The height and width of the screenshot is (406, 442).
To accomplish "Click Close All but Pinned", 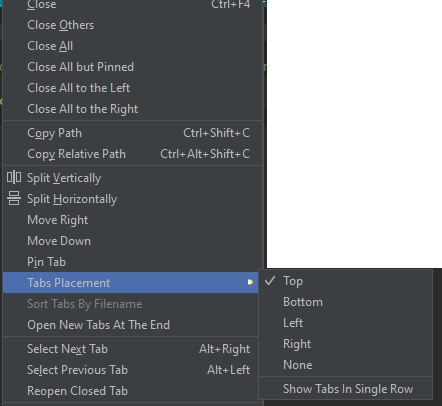I will pyautogui.click(x=133, y=67).
